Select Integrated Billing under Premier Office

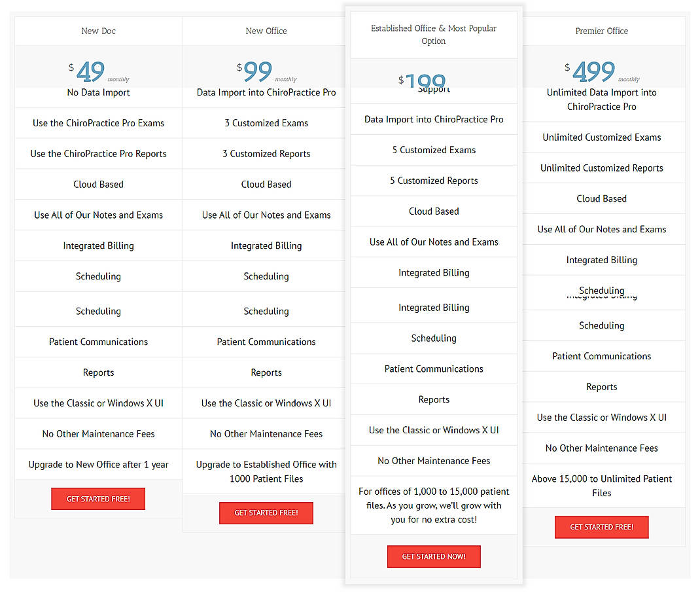(x=601, y=260)
